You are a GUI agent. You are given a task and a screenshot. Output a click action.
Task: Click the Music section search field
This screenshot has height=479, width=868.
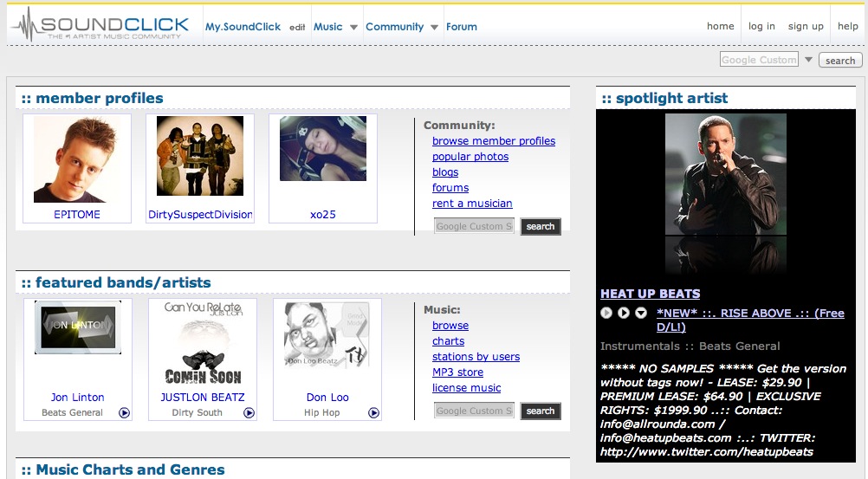[474, 411]
